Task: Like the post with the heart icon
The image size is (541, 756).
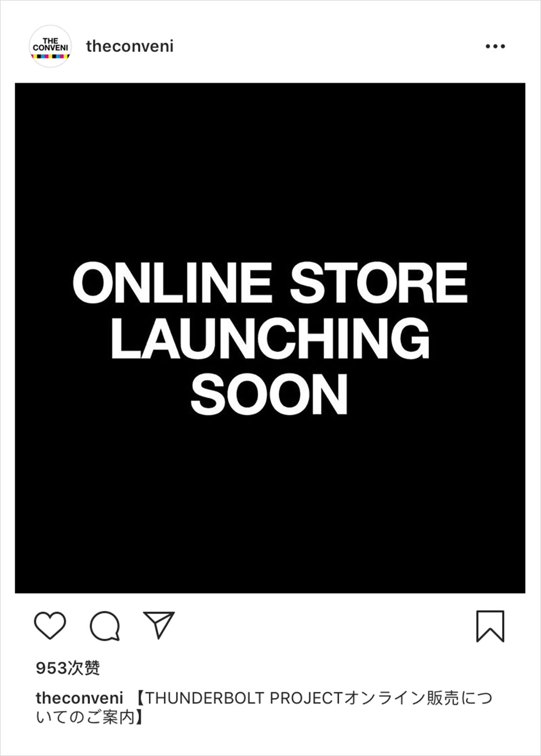Action: 50,626
